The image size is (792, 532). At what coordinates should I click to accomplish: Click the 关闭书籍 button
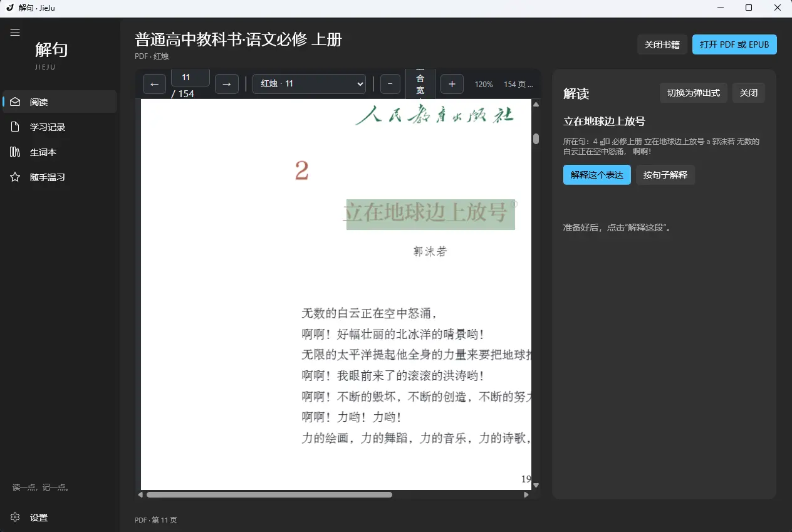(662, 44)
